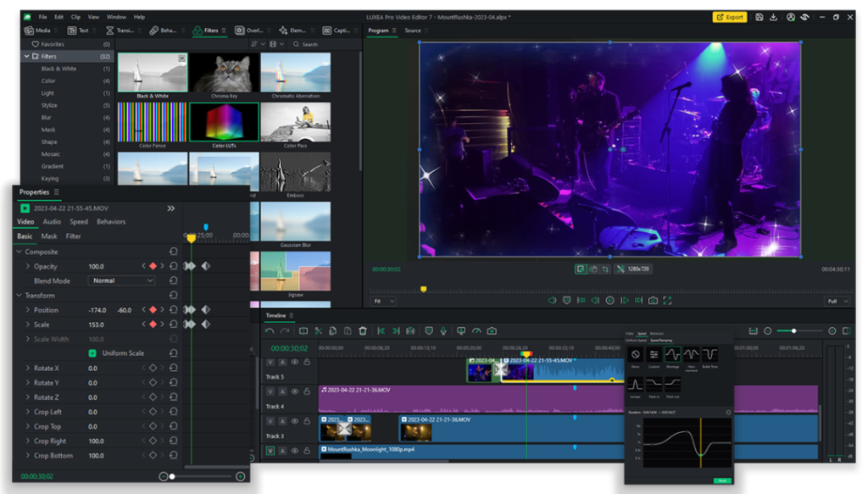This screenshot has width=868, height=494.
Task: Switch to the Audio tab in Properties
Action: (x=52, y=221)
